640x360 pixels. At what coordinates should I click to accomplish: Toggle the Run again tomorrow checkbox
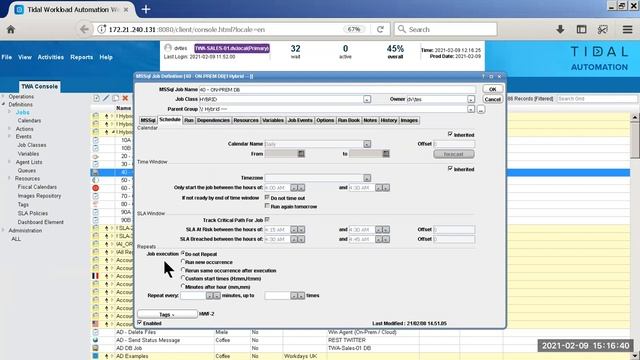pyautogui.click(x=267, y=206)
